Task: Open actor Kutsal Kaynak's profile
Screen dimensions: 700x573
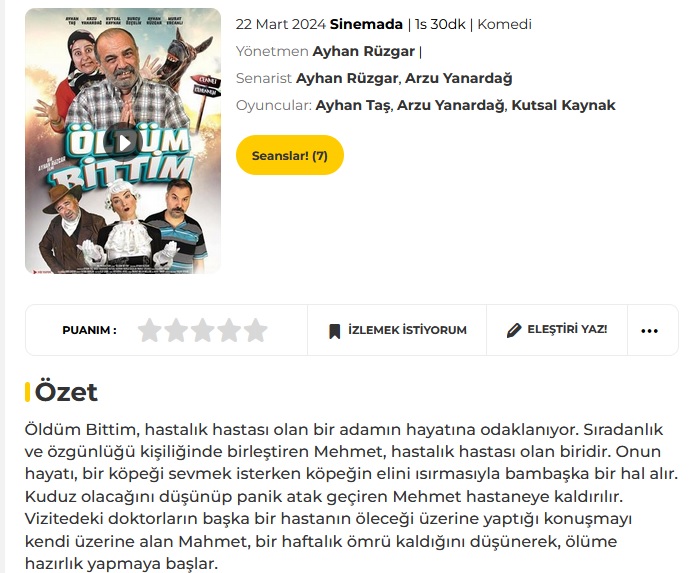Action: (x=563, y=105)
